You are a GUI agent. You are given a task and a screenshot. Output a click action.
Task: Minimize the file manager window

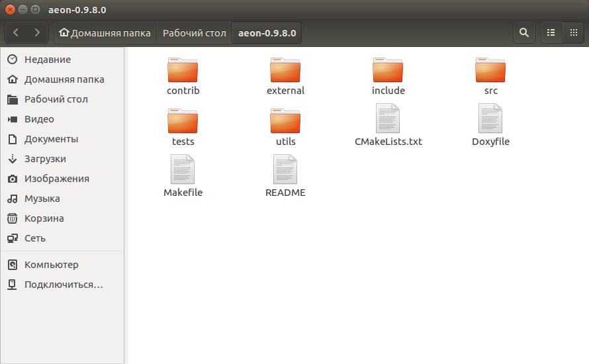coord(23,9)
